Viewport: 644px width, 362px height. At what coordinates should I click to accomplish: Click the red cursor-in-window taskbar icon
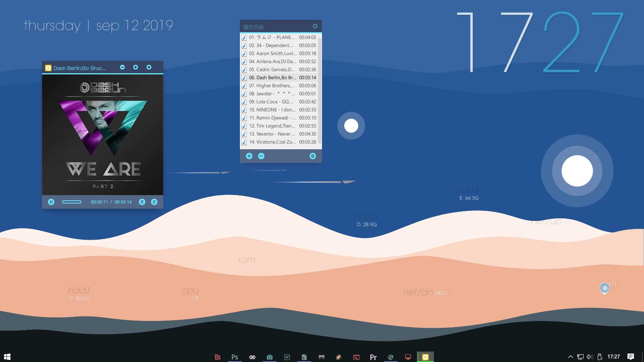pos(356,357)
